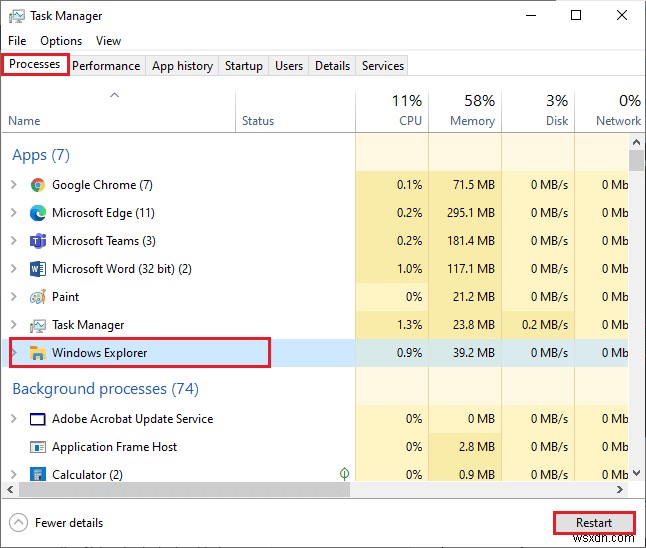The height and width of the screenshot is (548, 646).
Task: Select the Paint app icon
Action: click(x=38, y=297)
